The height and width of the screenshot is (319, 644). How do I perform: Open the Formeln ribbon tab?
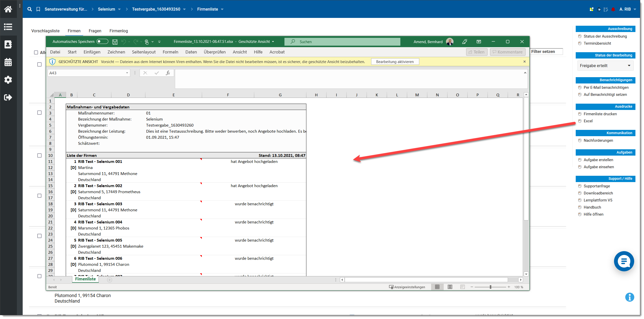(170, 52)
